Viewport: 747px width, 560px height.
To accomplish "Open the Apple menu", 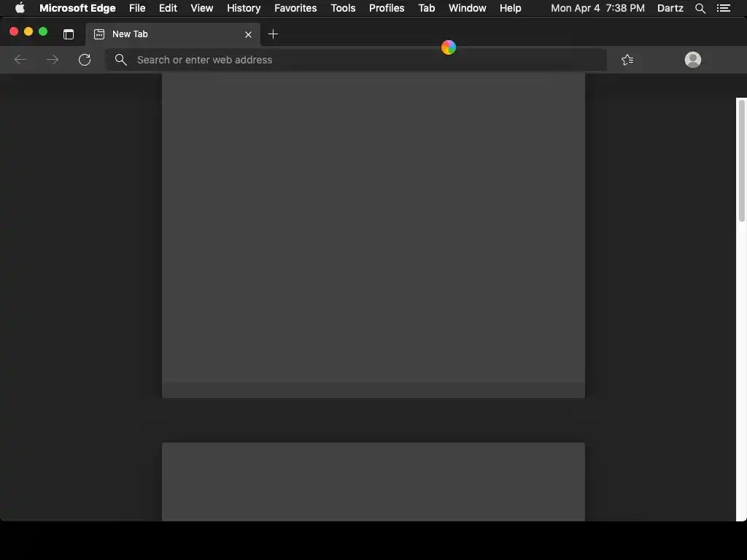I will (20, 8).
